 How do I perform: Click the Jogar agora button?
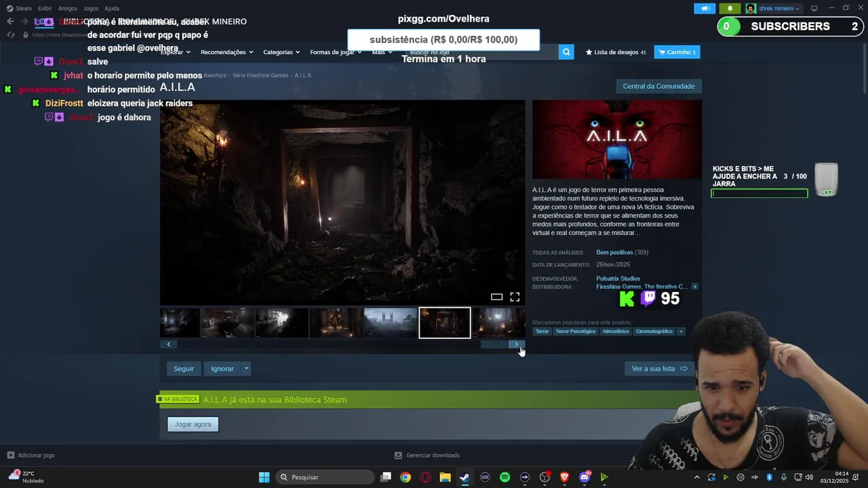point(193,424)
